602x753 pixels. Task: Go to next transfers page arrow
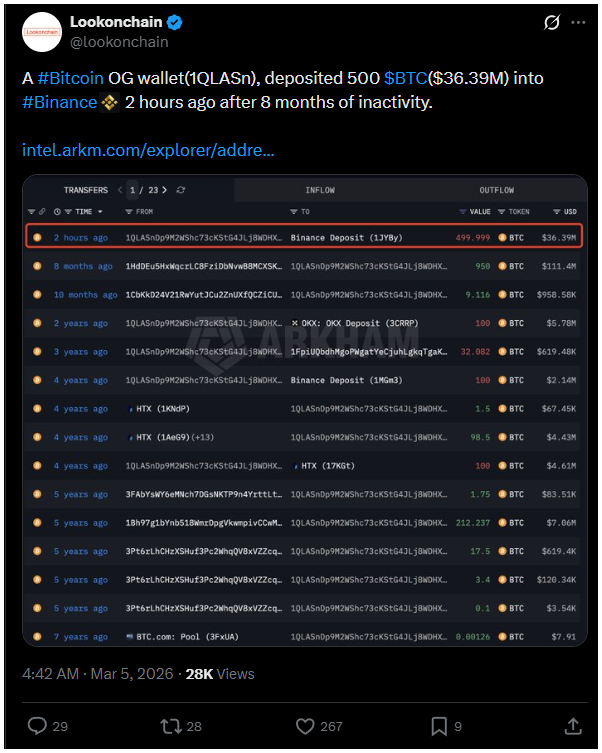(x=164, y=190)
